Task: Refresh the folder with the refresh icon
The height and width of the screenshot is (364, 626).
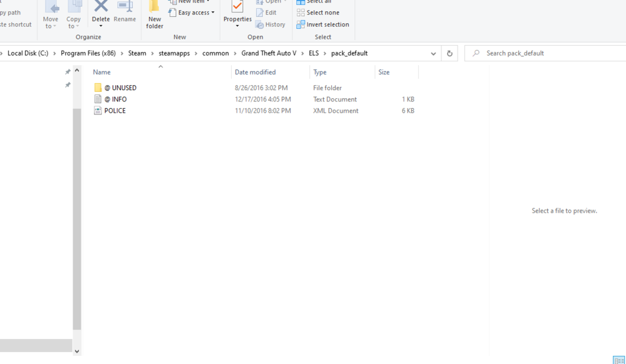Action: point(449,53)
